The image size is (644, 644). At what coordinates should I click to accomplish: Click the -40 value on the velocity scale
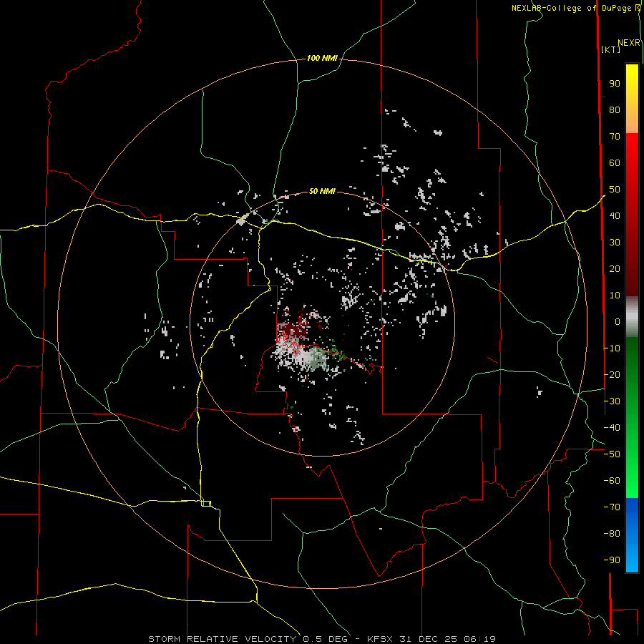pos(612,428)
